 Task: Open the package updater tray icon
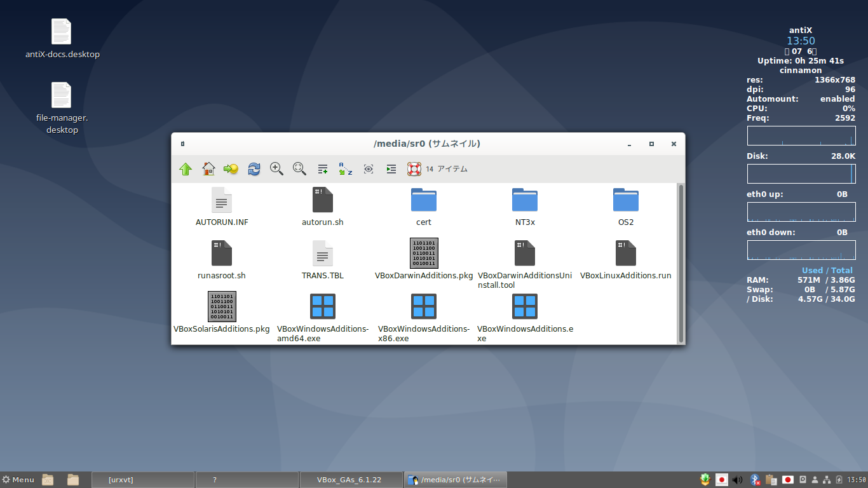[705, 480]
